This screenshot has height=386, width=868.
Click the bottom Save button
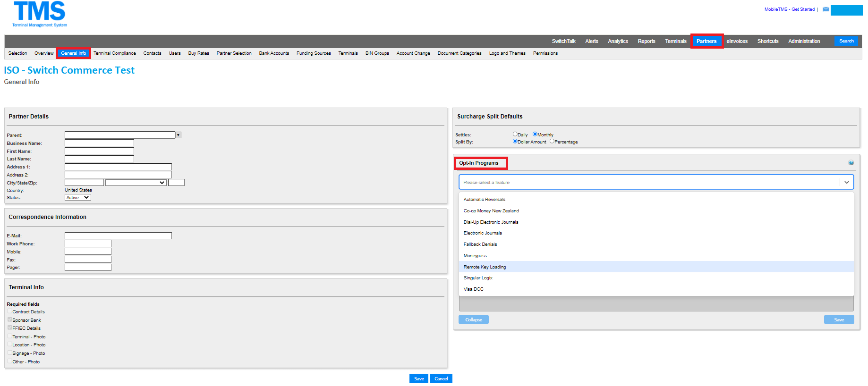point(419,378)
